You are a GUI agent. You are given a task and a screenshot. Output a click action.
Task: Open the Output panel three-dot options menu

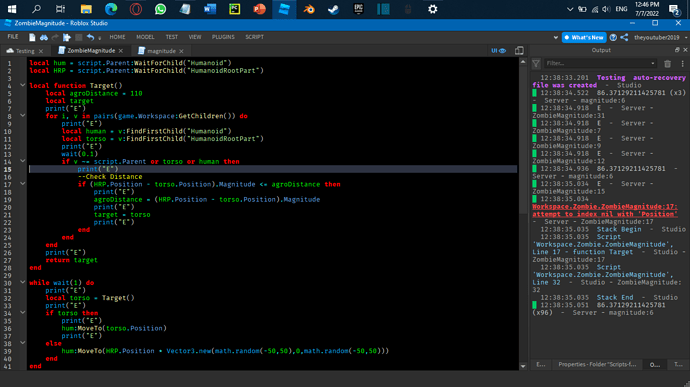683,64
